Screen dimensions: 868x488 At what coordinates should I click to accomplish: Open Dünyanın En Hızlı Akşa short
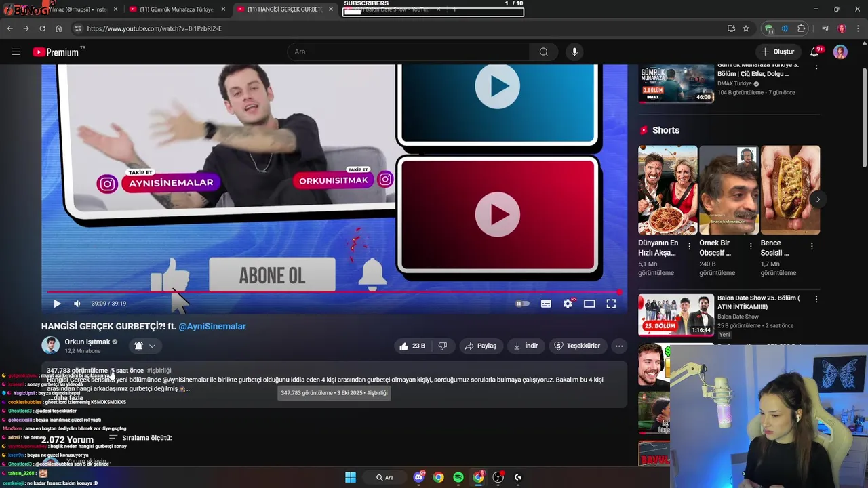point(667,190)
